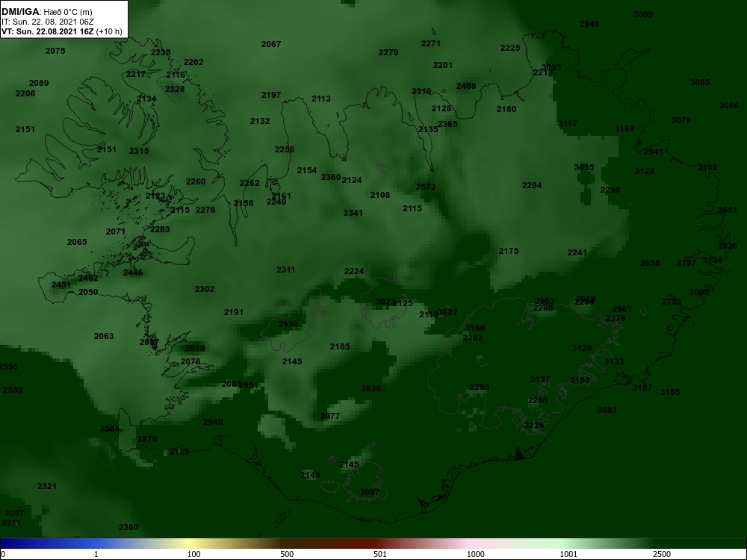The image size is (747, 560).
Task: Select the 2191 height value
Action: [233, 312]
